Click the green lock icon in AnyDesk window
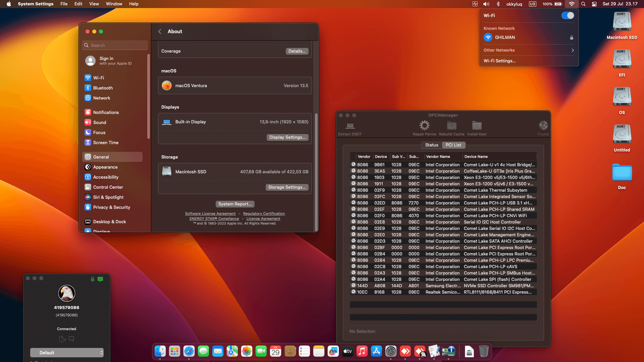Screen dimensions: 644x362 [x=93, y=279]
